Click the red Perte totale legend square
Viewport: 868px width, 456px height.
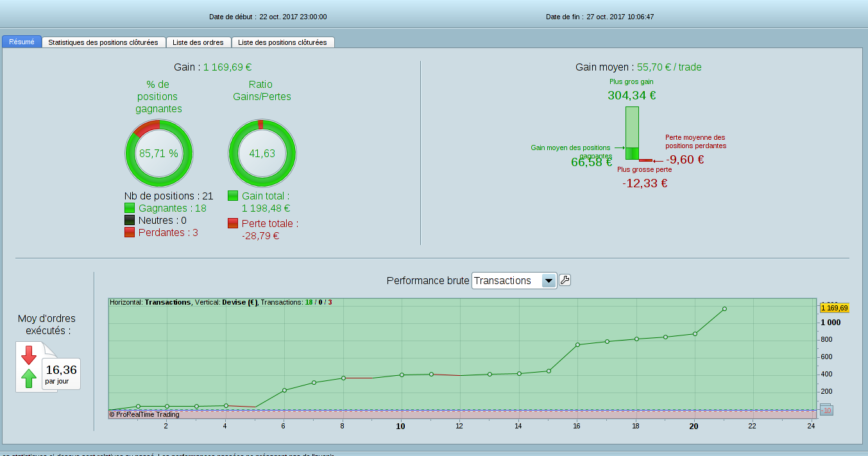click(x=233, y=223)
